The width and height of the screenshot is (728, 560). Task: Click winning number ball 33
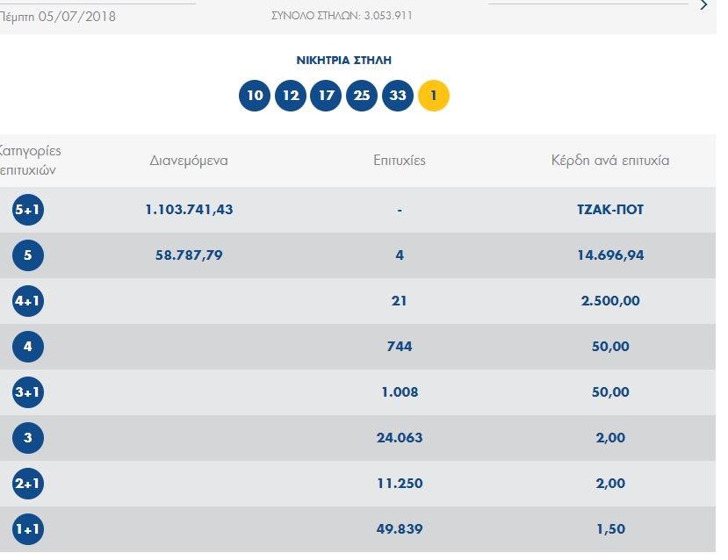click(398, 96)
